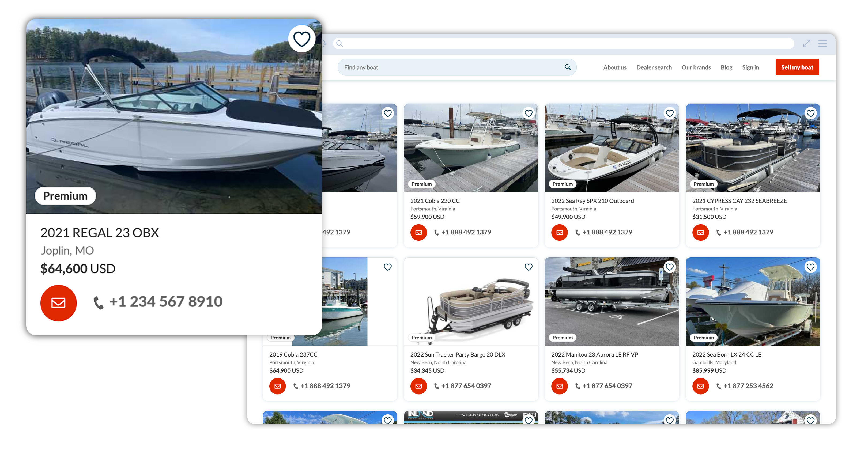Email seller of 2022 Manitou 23 Aurora
This screenshot has height=458, width=868.
pyautogui.click(x=559, y=386)
